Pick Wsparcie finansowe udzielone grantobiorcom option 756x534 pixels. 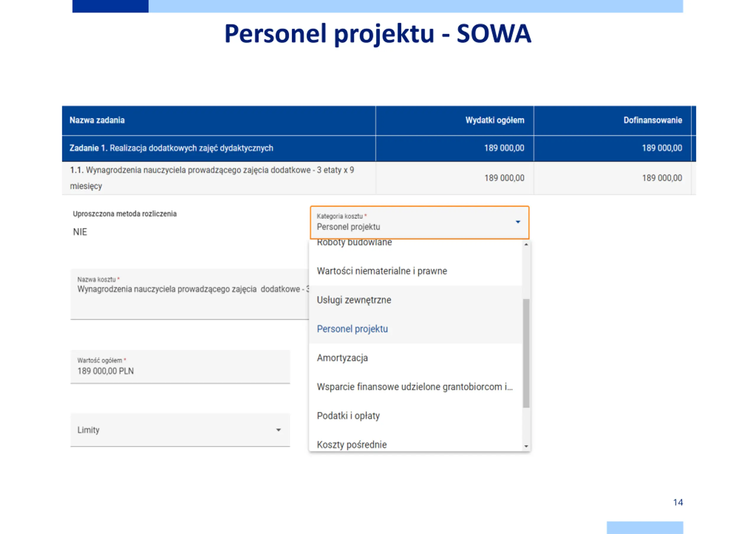(x=415, y=387)
